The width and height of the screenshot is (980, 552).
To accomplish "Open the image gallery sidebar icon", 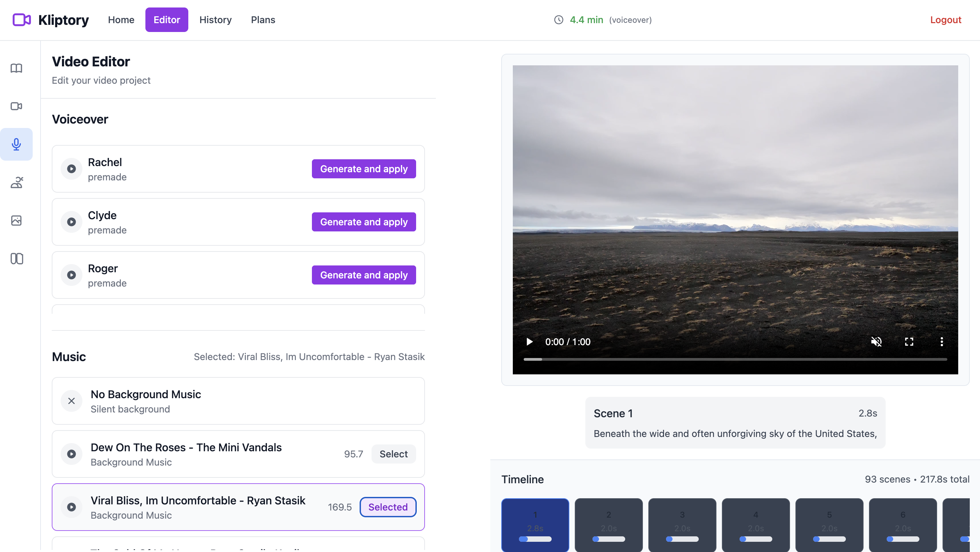I will tap(16, 221).
